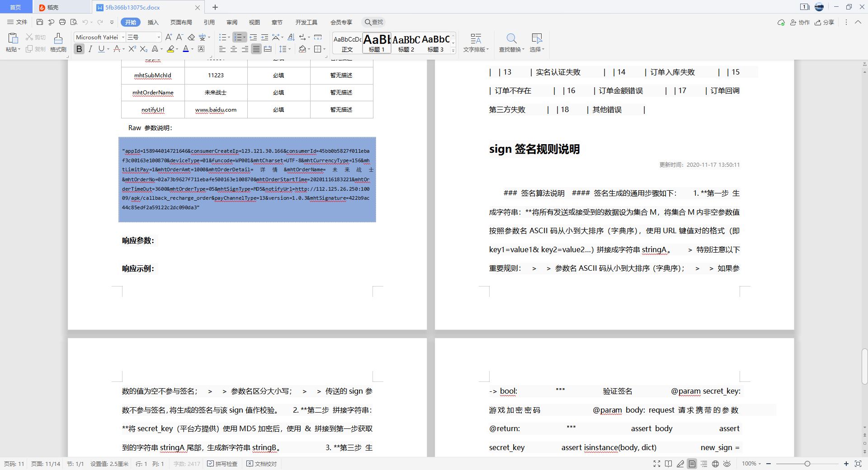Expand bullet list dropdown arrow
The width and height of the screenshot is (868, 470).
point(229,38)
